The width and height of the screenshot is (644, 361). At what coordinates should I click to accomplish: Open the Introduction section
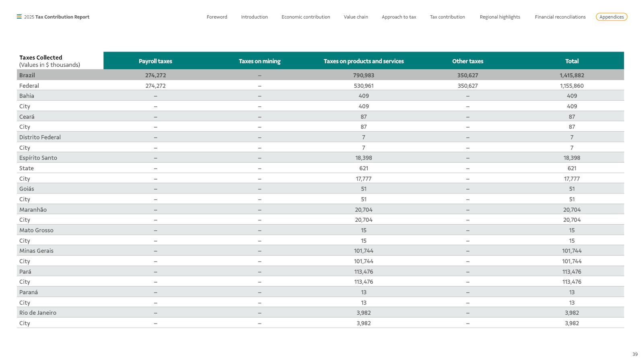pyautogui.click(x=254, y=17)
